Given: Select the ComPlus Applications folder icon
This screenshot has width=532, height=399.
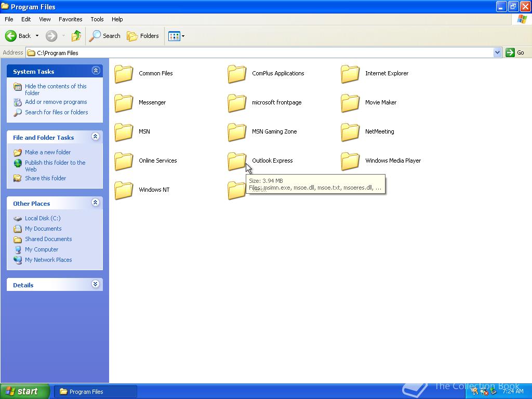Looking at the screenshot, I should click(237, 74).
